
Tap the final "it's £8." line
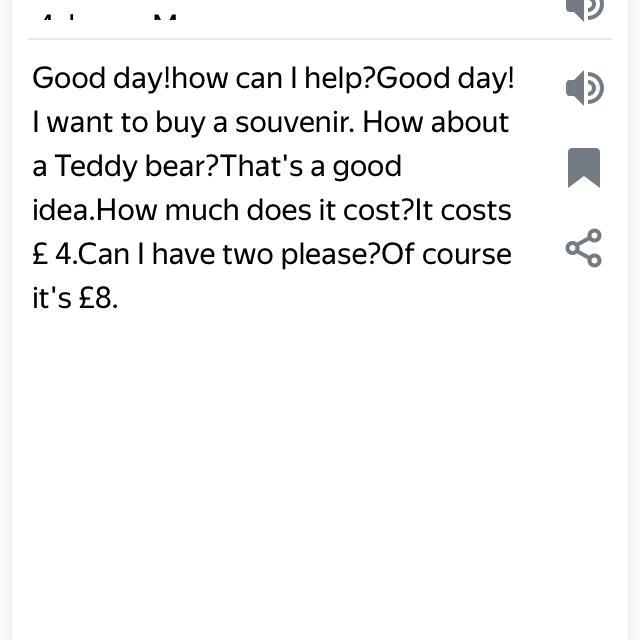75,298
